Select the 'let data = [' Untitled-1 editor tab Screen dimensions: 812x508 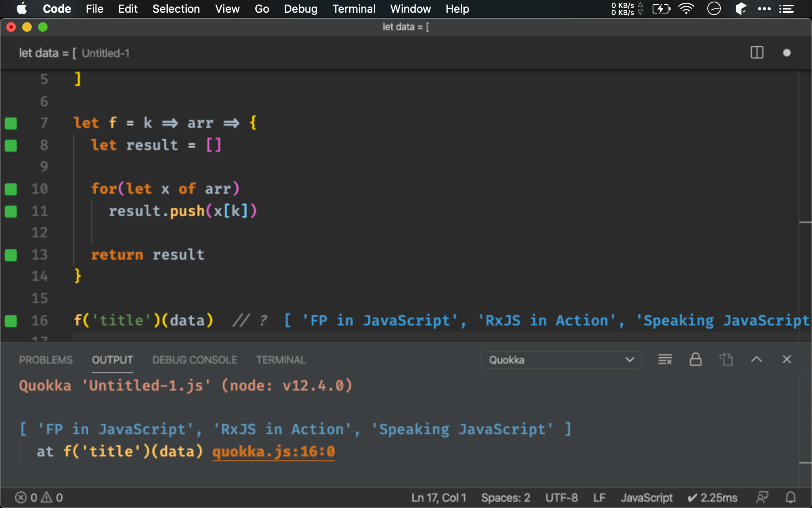coord(74,53)
